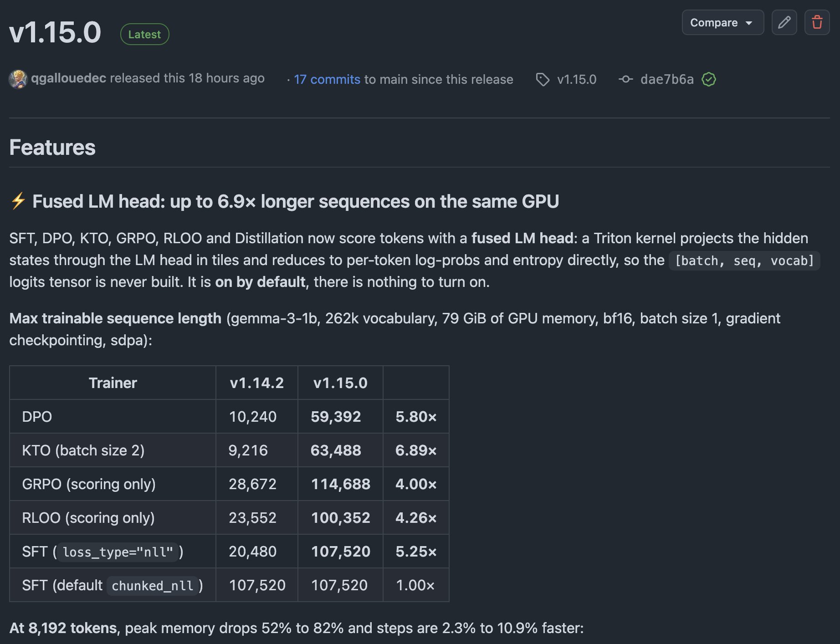
Task: Click the 1.00× table cell
Action: tap(415, 585)
